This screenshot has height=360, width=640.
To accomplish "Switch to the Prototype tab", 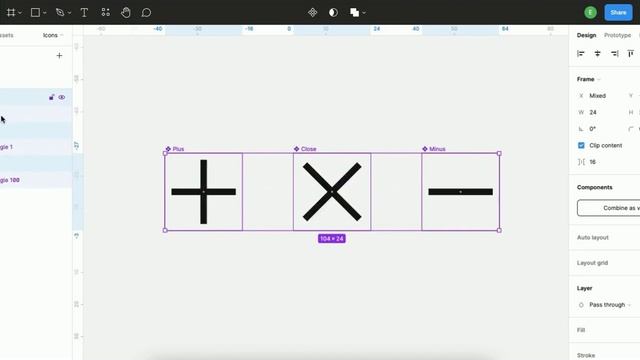I will 618,35.
